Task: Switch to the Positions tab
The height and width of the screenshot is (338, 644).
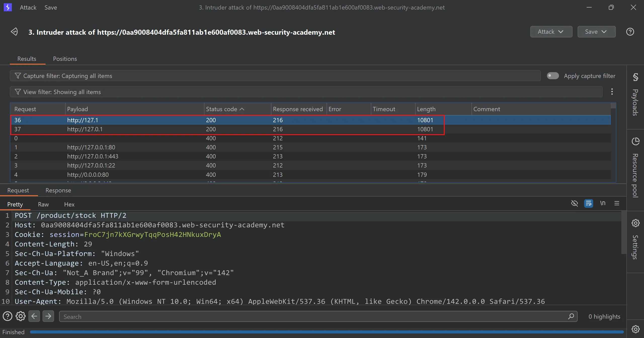Action: pos(65,59)
